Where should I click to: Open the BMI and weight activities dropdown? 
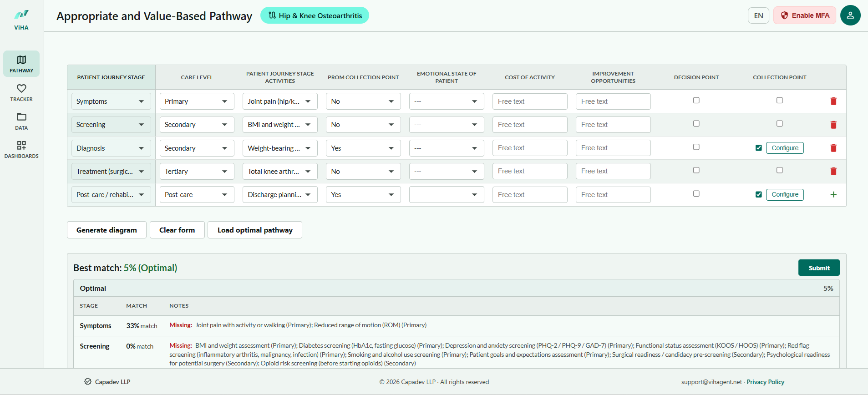pyautogui.click(x=280, y=125)
